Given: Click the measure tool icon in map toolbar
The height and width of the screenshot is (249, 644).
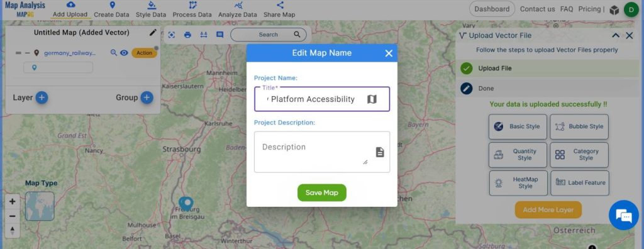Looking at the screenshot, I should [x=204, y=35].
